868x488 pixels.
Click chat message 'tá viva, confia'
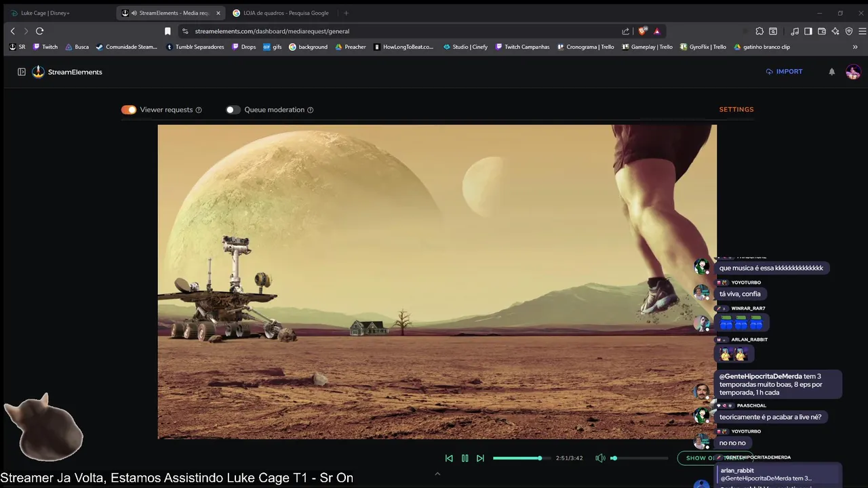(x=740, y=293)
